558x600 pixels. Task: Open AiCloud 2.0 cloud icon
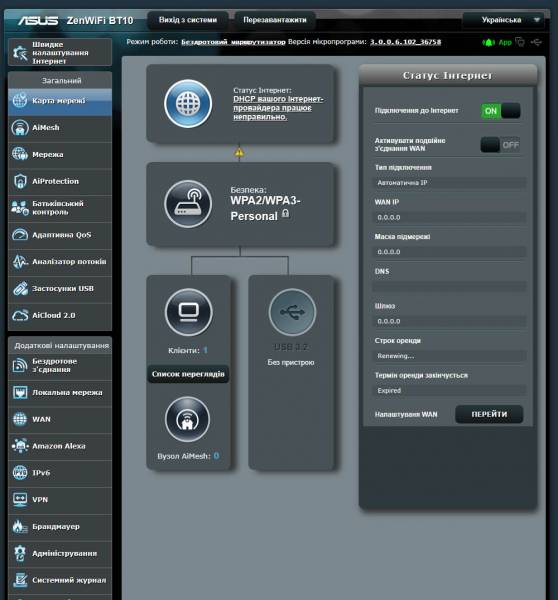pyautogui.click(x=20, y=315)
